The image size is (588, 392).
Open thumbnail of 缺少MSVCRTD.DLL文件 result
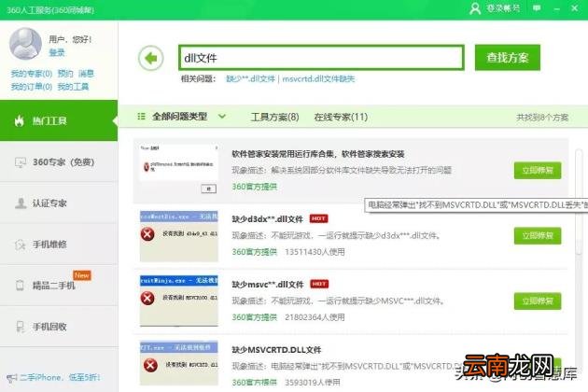click(x=179, y=363)
